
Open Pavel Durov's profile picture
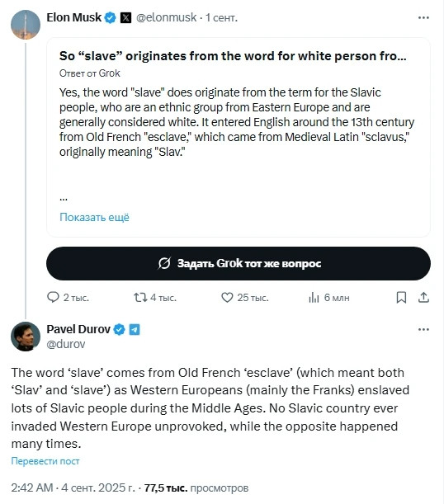pyautogui.click(x=26, y=337)
